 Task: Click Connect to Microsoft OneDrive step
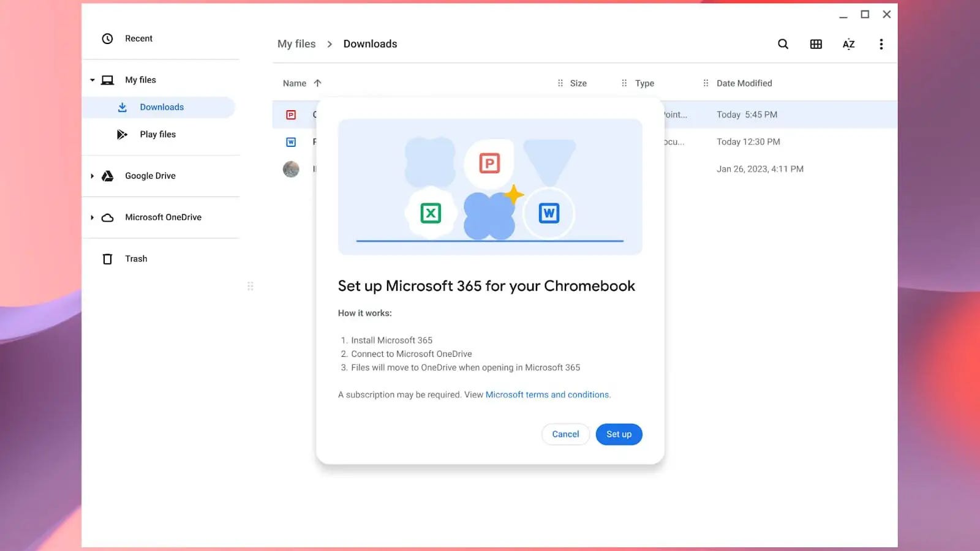[x=411, y=354]
